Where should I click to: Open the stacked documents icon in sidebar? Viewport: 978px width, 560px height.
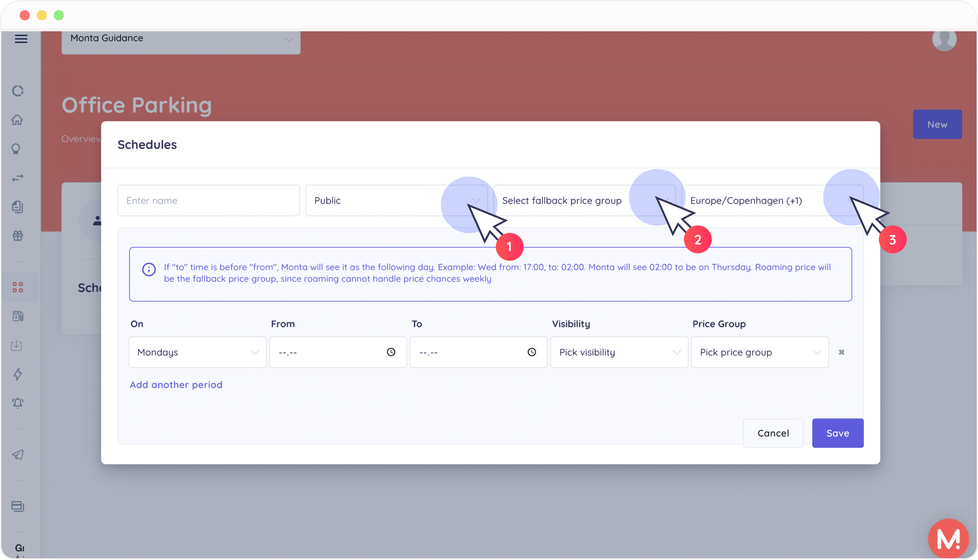pos(18,207)
